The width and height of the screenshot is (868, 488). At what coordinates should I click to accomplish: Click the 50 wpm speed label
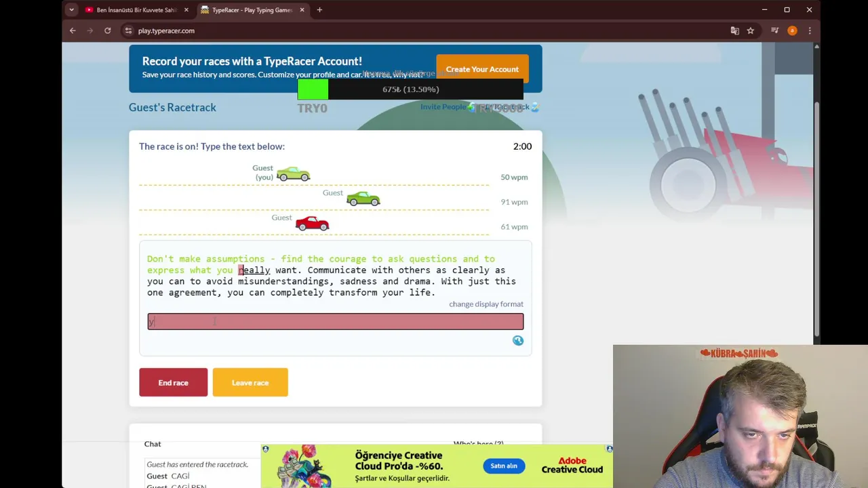pyautogui.click(x=514, y=177)
